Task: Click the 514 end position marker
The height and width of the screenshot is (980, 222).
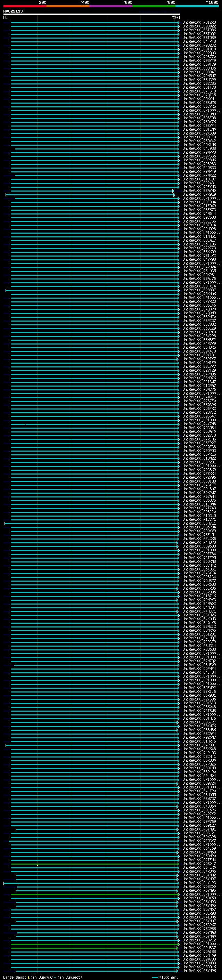Action: (175, 17)
